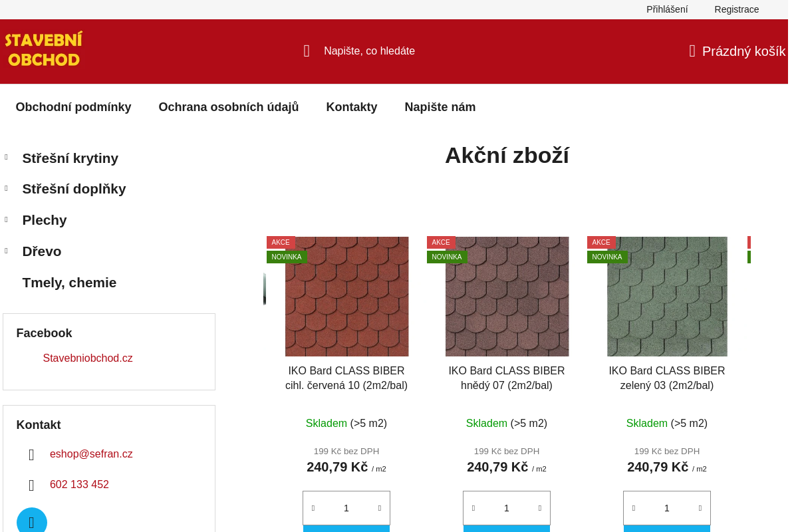Click the phone icon next to 602 133 452
Viewport: 798px width, 532px height.
click(31, 485)
